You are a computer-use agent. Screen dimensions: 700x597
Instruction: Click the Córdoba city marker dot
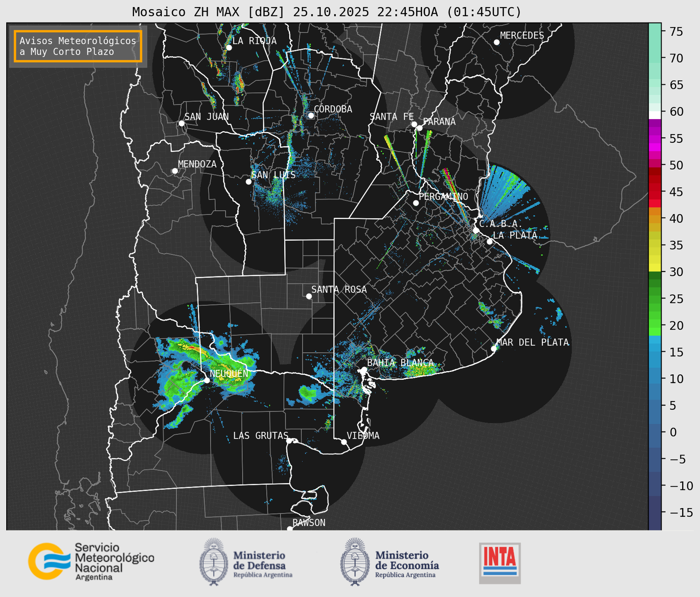tap(311, 115)
